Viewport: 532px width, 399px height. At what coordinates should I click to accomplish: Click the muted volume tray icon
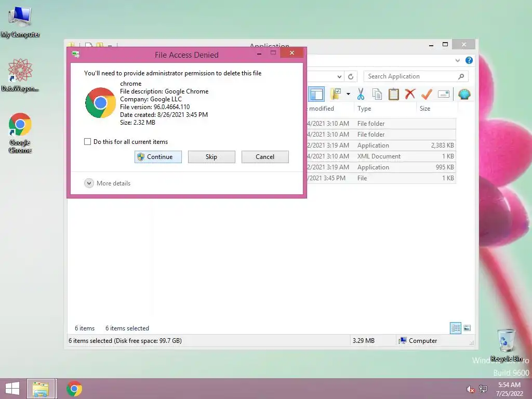[x=470, y=389]
